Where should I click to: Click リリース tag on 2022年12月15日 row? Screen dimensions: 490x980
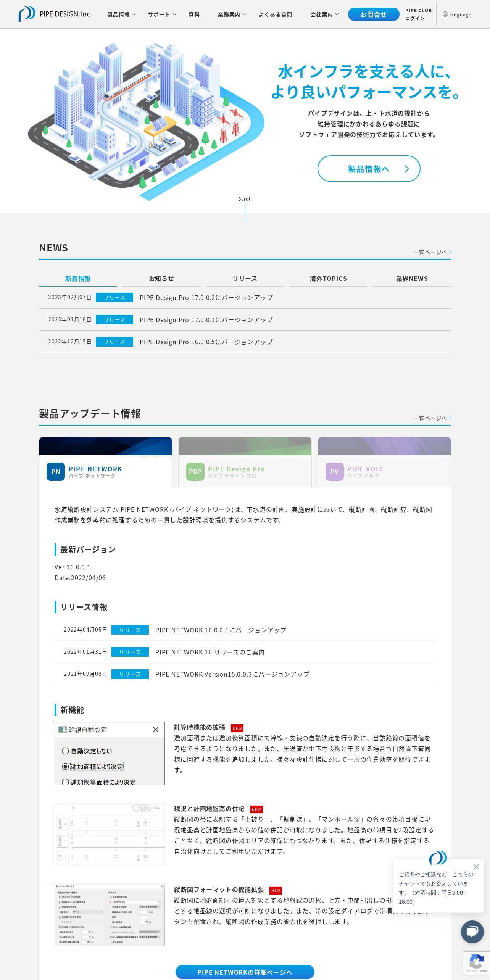114,342
